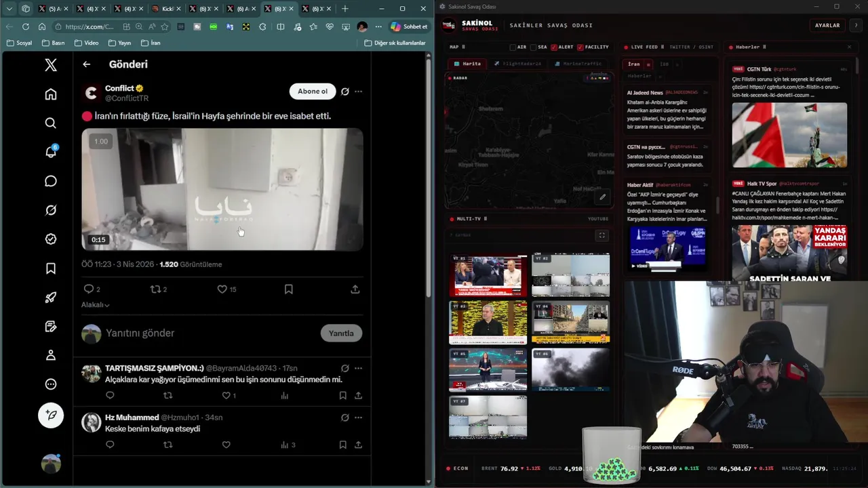The width and height of the screenshot is (868, 488).
Task: Click the Grok icon next to Abone ol
Action: click(x=344, y=91)
